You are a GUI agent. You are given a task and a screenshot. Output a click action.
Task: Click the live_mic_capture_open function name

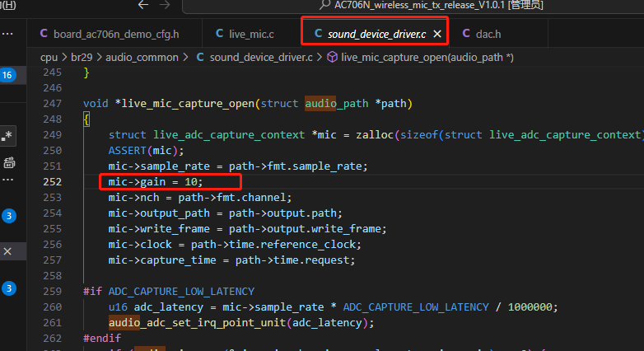pos(188,104)
